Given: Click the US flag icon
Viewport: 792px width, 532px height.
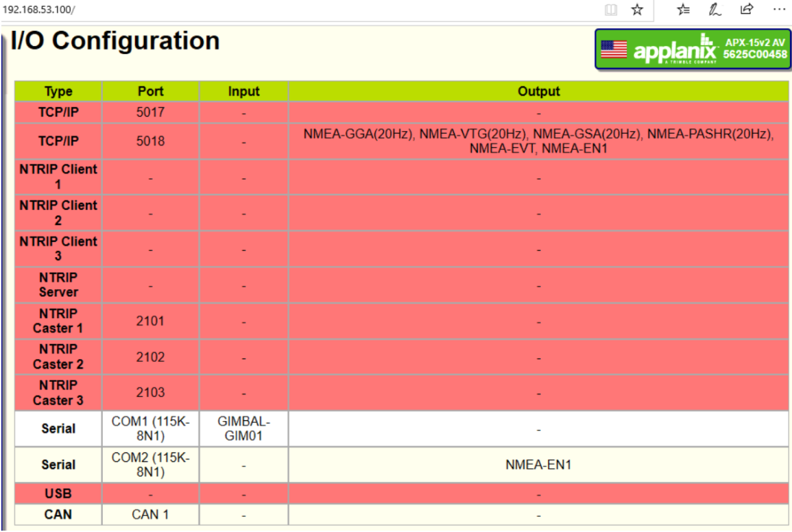Looking at the screenshot, I should (614, 49).
